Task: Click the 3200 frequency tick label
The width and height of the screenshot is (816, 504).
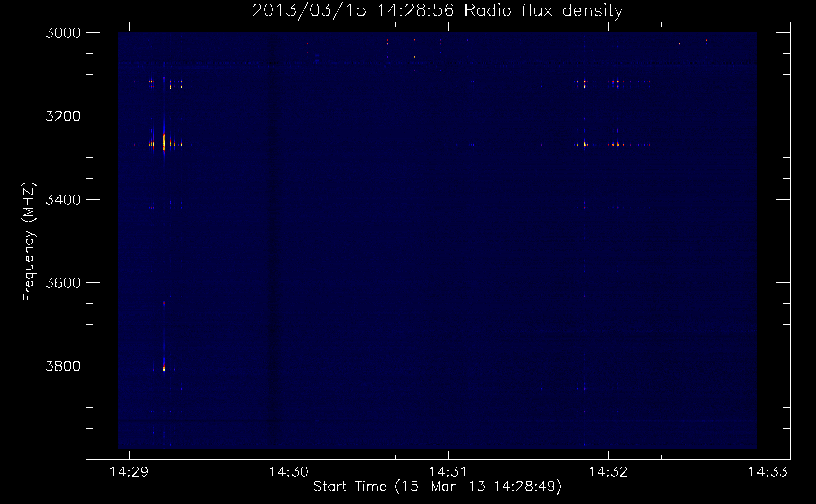Action: coord(63,116)
